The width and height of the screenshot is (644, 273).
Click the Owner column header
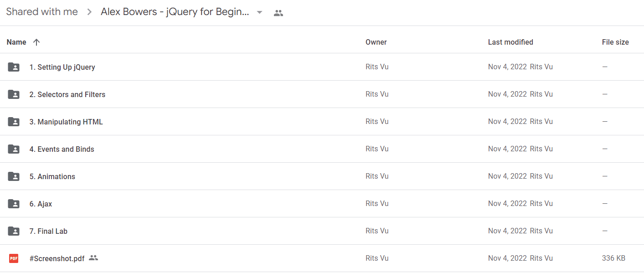click(x=376, y=42)
